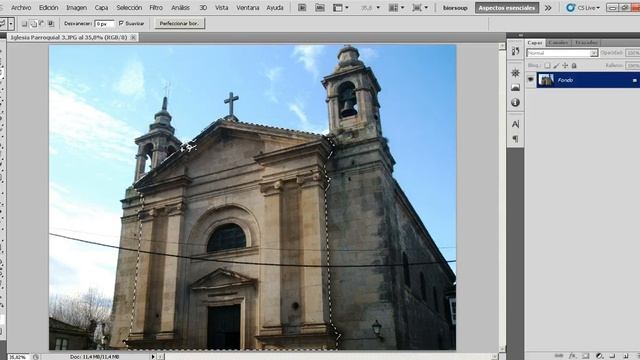Click the status bar zoom percentage field
640x360 pixels.
tap(18, 357)
